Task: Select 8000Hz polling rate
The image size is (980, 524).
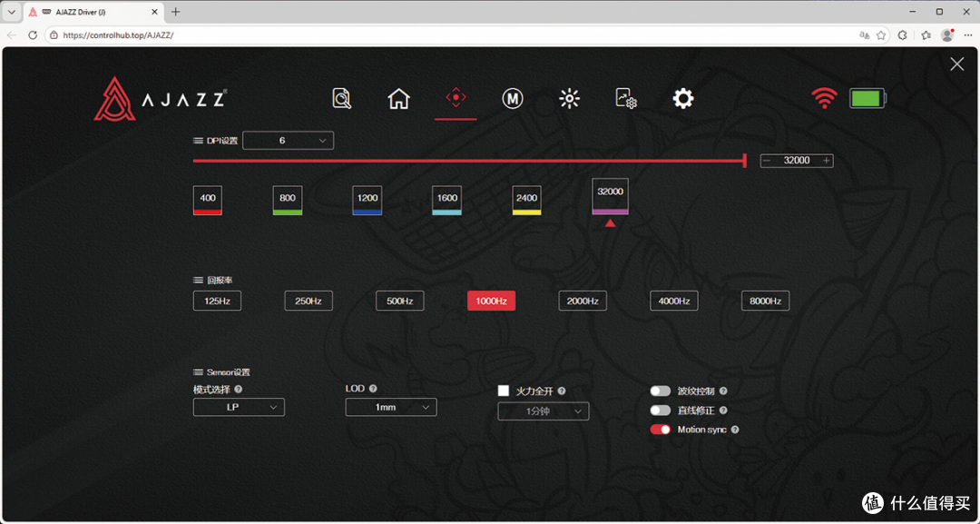Action: click(765, 301)
